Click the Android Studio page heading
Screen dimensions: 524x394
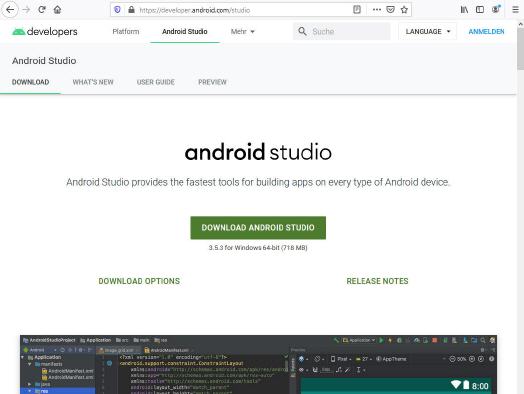[44, 61]
